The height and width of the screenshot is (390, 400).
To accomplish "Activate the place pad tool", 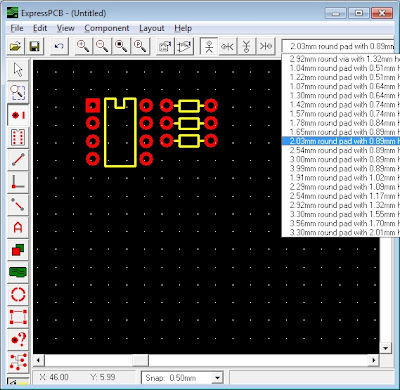I will [18, 115].
